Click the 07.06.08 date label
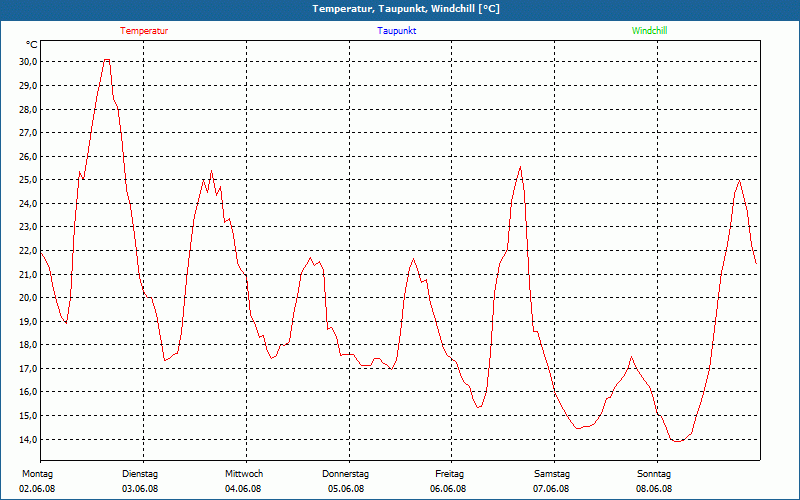The width and height of the screenshot is (800, 500). click(551, 489)
